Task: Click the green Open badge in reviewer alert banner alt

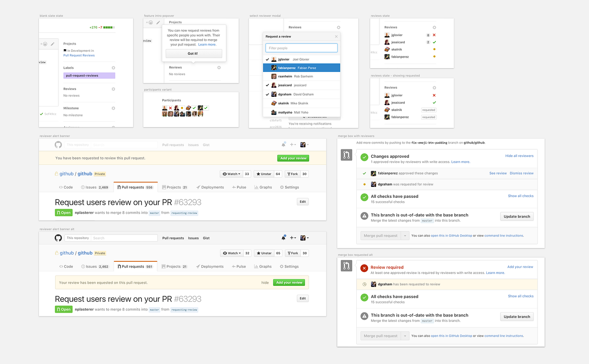Action: tap(64, 309)
